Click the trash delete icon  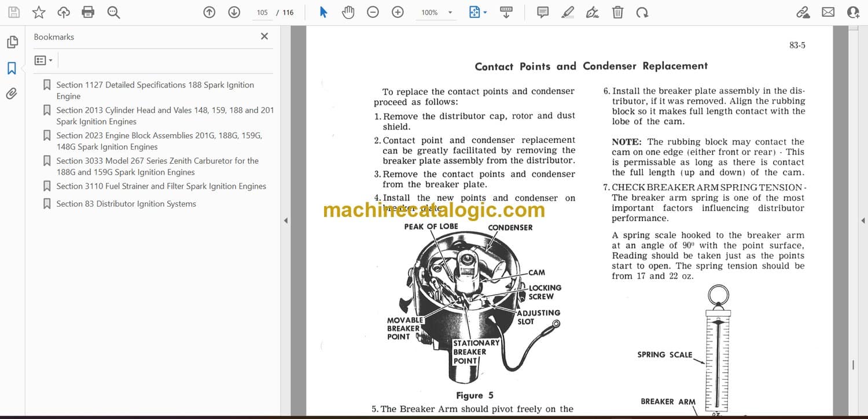618,12
